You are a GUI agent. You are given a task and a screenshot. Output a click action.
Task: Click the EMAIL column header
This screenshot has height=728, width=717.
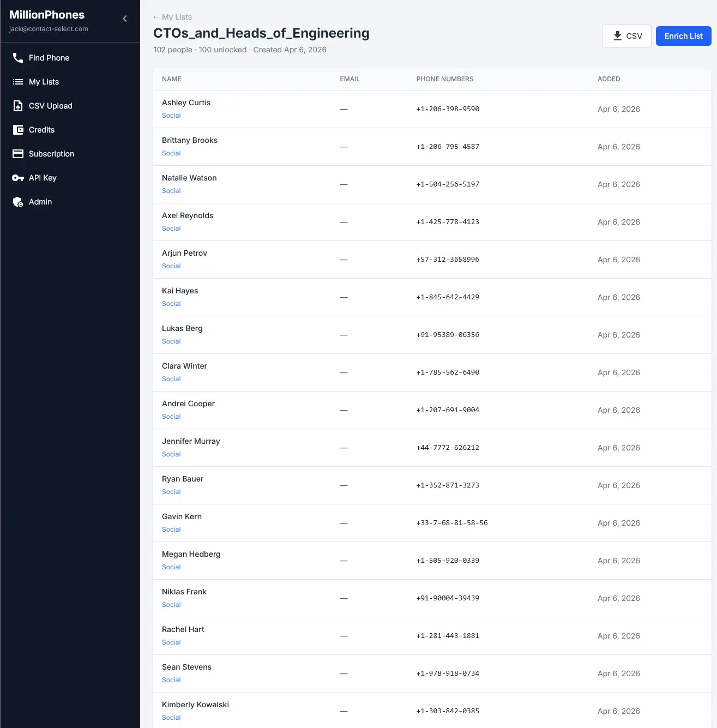point(350,79)
